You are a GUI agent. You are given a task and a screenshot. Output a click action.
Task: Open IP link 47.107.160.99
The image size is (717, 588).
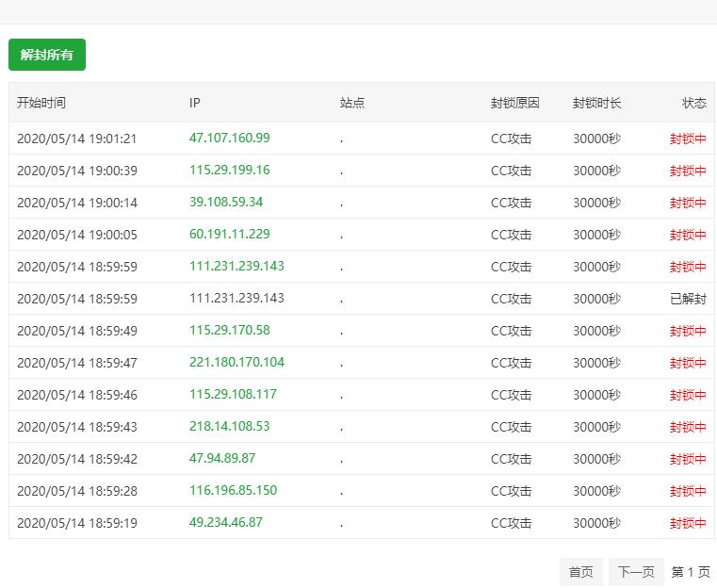click(230, 138)
